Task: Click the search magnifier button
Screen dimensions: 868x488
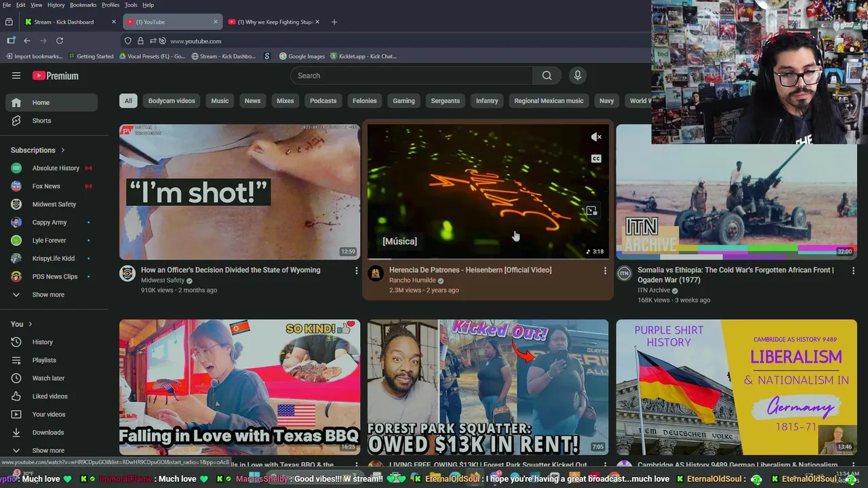Action: pyautogui.click(x=547, y=76)
